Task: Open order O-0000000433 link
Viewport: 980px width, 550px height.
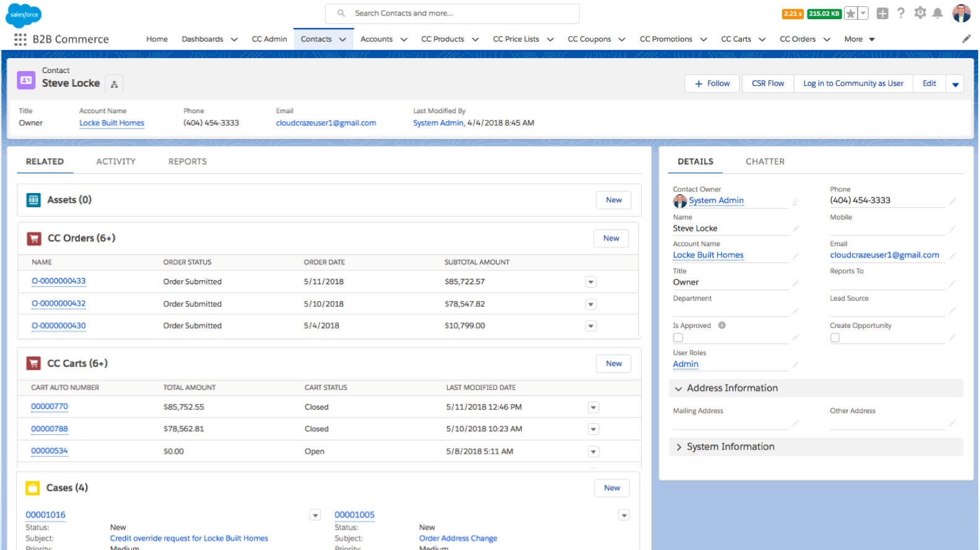Action: click(59, 281)
